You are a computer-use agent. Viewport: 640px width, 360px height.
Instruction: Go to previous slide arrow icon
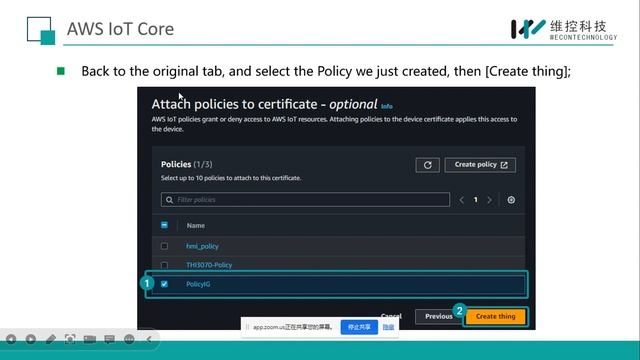[11, 339]
